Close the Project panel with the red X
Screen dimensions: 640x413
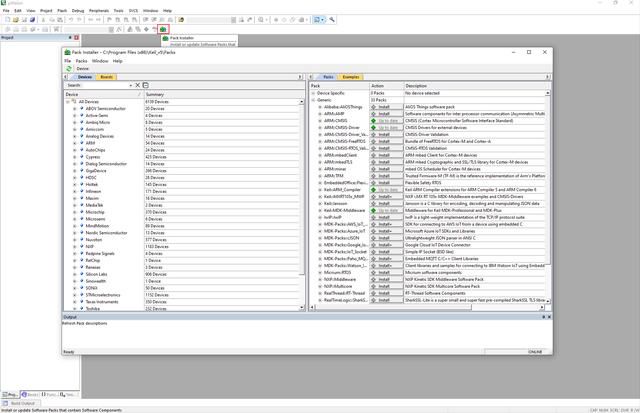76,38
